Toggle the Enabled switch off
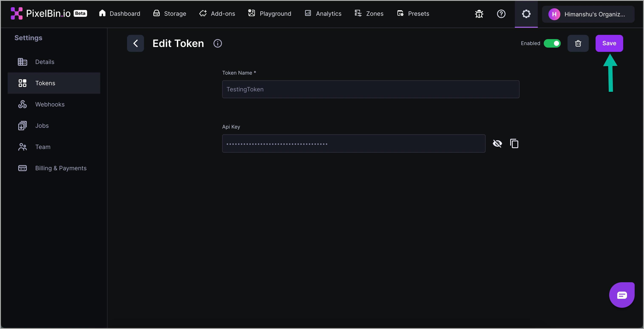This screenshot has height=329, width=644. pyautogui.click(x=552, y=43)
